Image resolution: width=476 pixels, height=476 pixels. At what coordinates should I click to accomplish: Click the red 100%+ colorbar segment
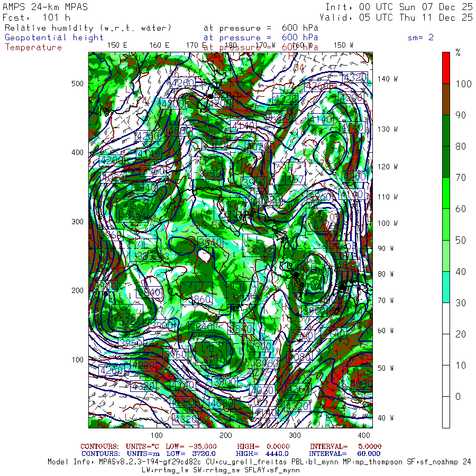[446, 68]
